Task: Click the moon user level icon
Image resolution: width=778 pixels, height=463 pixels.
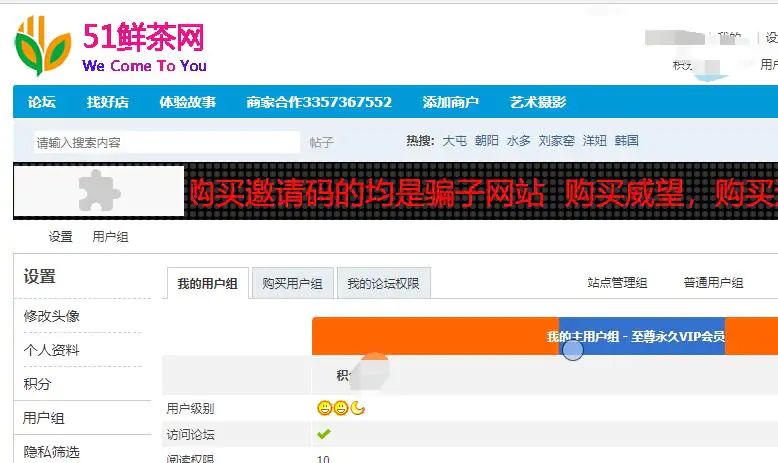Action: [357, 408]
